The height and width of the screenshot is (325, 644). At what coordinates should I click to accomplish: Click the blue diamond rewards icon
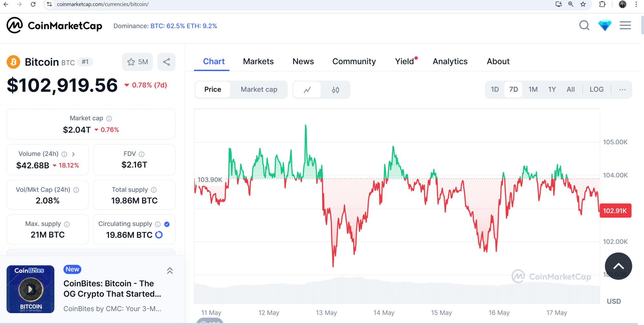point(605,25)
